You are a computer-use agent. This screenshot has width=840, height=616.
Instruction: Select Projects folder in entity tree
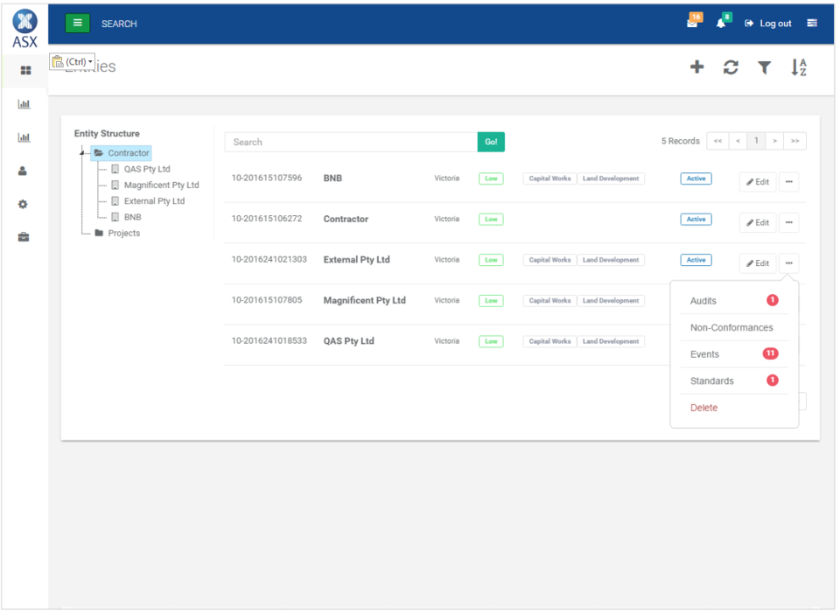coord(123,234)
